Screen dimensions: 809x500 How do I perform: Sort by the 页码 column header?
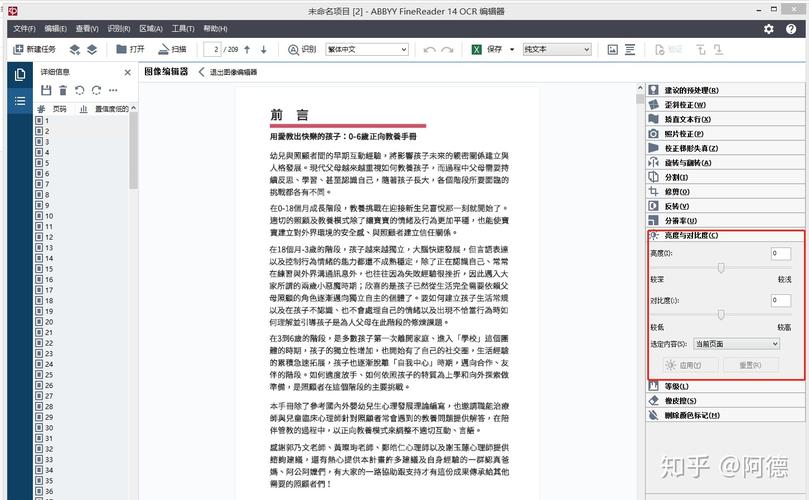tap(59, 109)
